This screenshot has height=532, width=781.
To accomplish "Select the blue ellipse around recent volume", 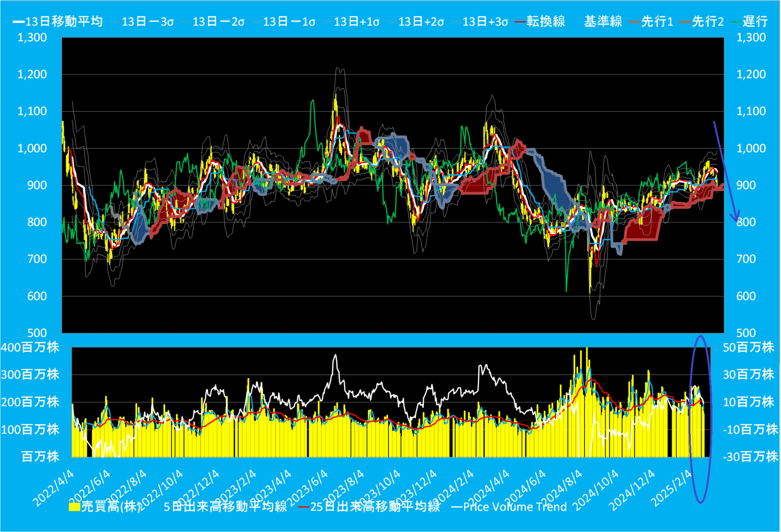I will click(x=700, y=419).
